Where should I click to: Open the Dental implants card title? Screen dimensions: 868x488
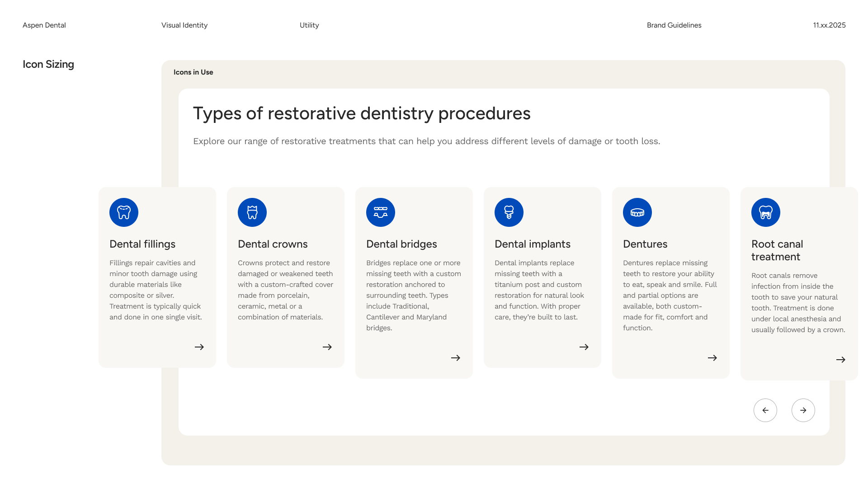point(533,244)
